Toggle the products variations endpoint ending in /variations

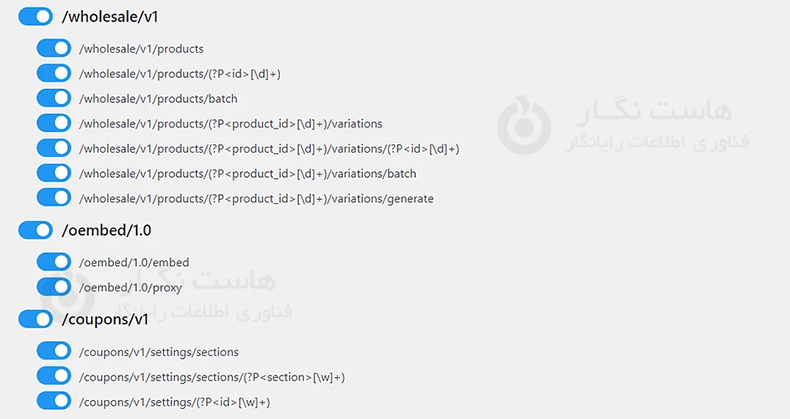[x=53, y=123]
